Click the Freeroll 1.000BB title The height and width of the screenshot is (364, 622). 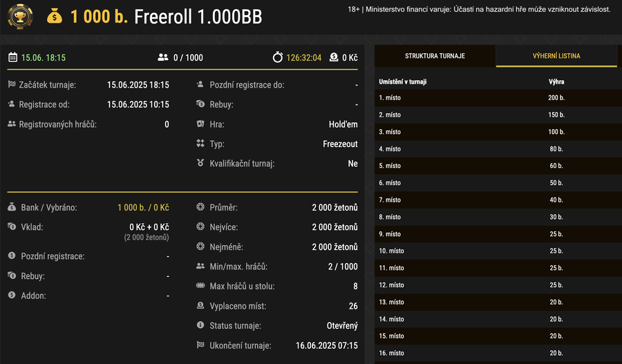[198, 17]
